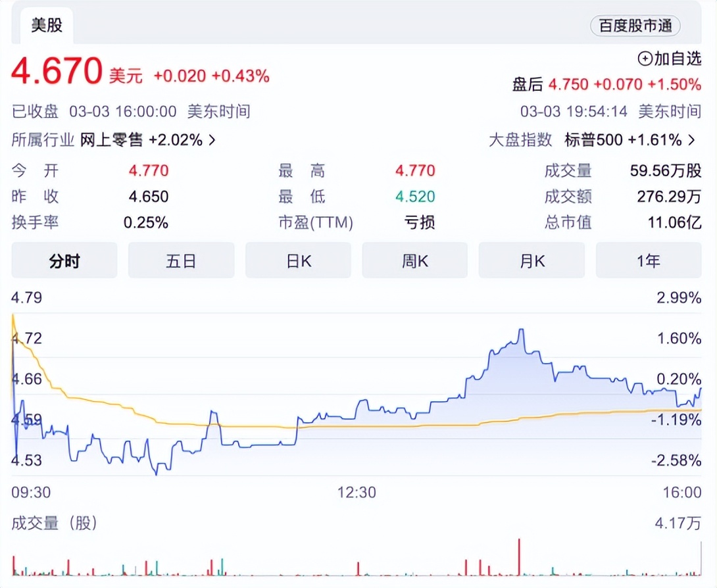Click the 12:30 time axis label

pyautogui.click(x=357, y=492)
